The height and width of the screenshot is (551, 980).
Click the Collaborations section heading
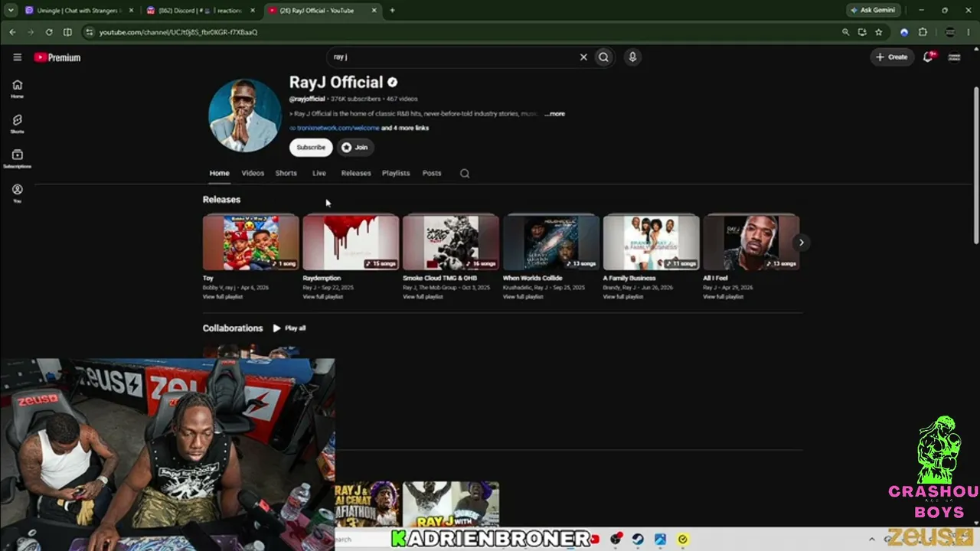coord(233,328)
